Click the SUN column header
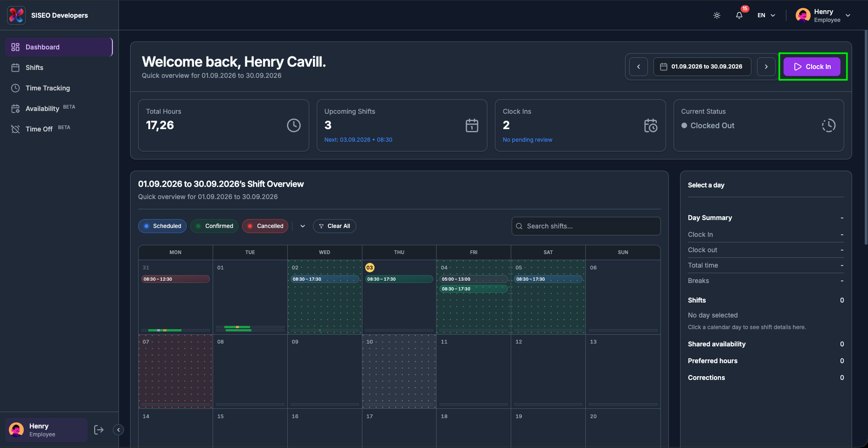This screenshot has height=448, width=868. (x=623, y=252)
